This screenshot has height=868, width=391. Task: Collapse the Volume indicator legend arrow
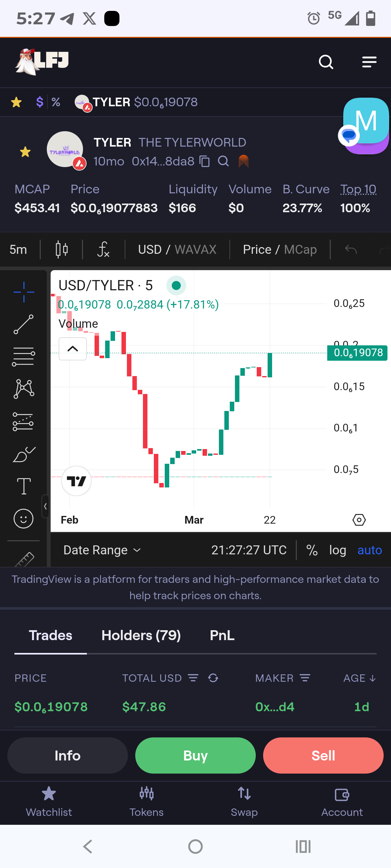pos(73,349)
